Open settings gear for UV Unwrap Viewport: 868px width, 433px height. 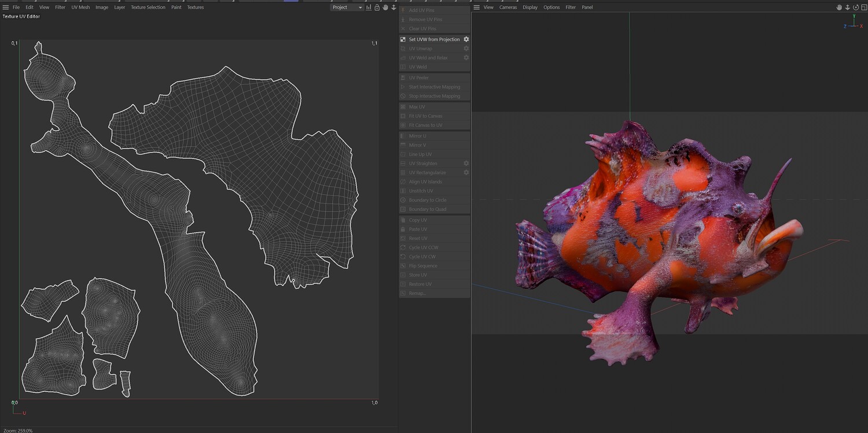(x=466, y=49)
